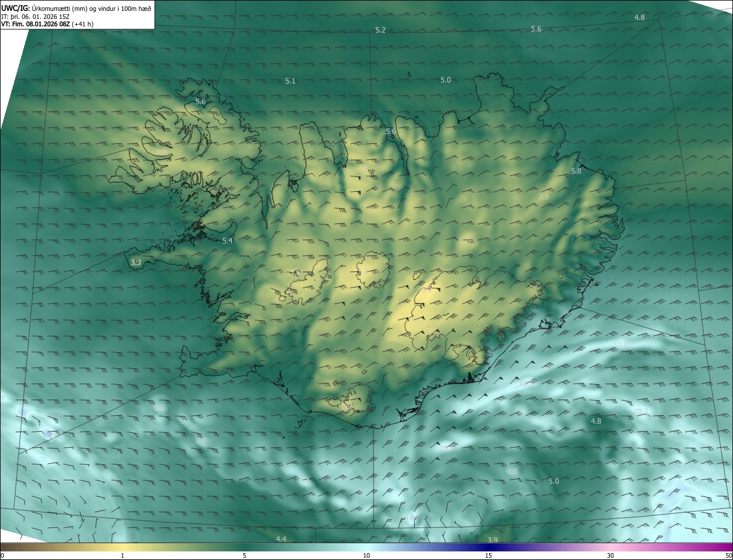Click the colorbar tick label 5
This screenshot has height=560, width=733.
coord(245,555)
